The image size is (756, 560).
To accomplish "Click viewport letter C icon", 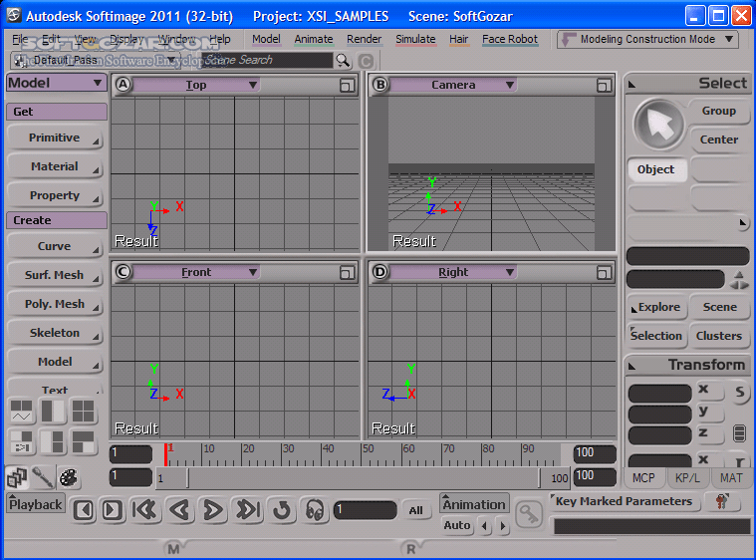I will 123,272.
